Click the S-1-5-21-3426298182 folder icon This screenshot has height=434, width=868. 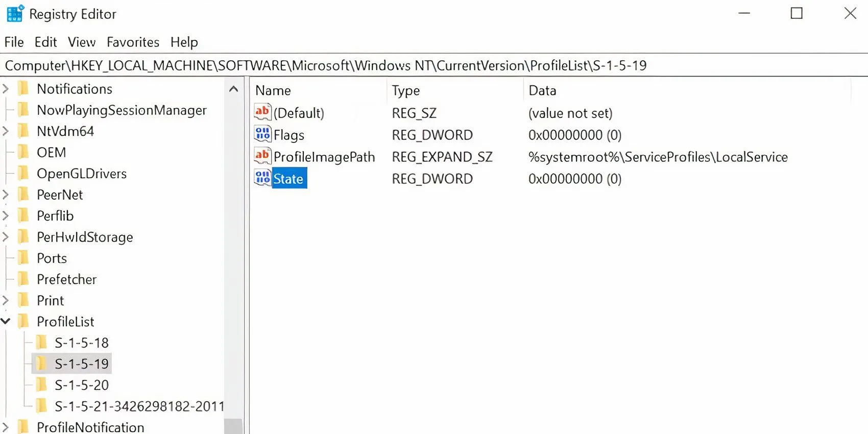[x=41, y=406]
